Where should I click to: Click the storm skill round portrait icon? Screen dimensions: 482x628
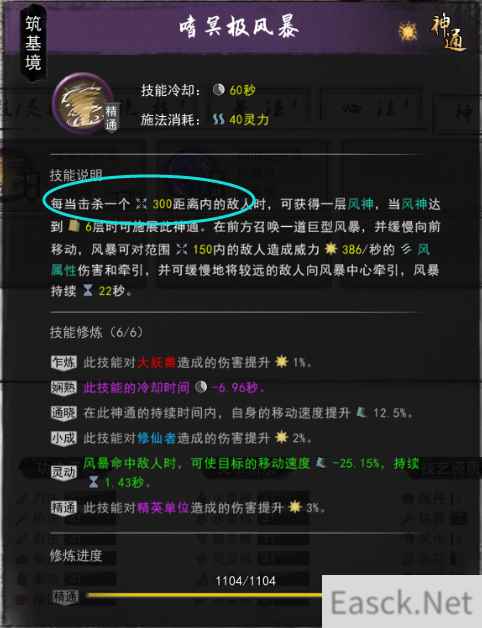83,103
